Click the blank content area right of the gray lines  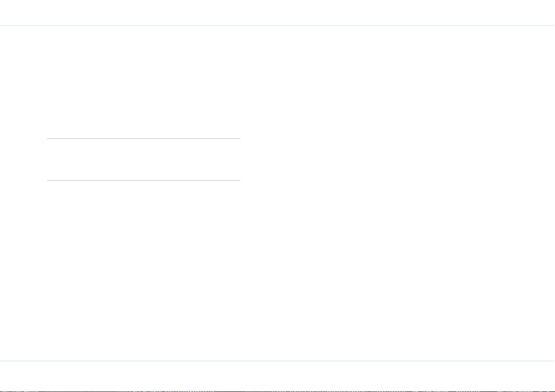397,193
